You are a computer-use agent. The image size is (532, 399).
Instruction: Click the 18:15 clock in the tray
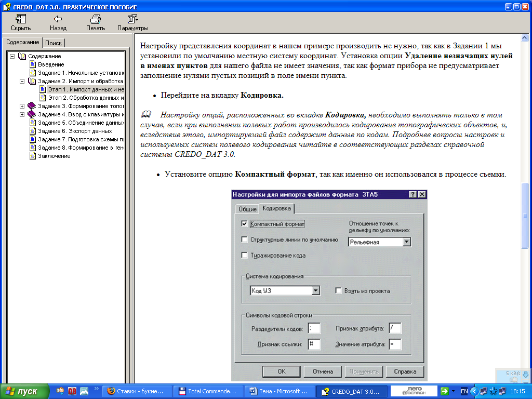pos(517,391)
